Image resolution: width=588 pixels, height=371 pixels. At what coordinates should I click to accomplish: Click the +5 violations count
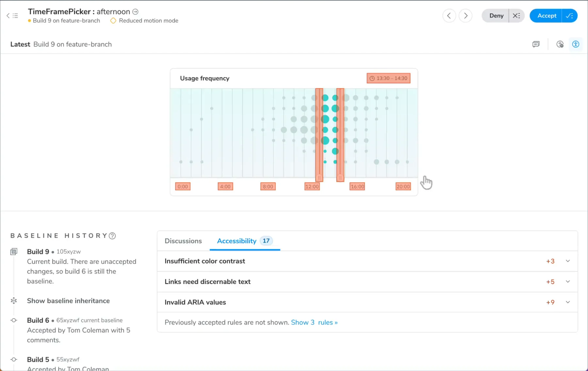[550, 282]
